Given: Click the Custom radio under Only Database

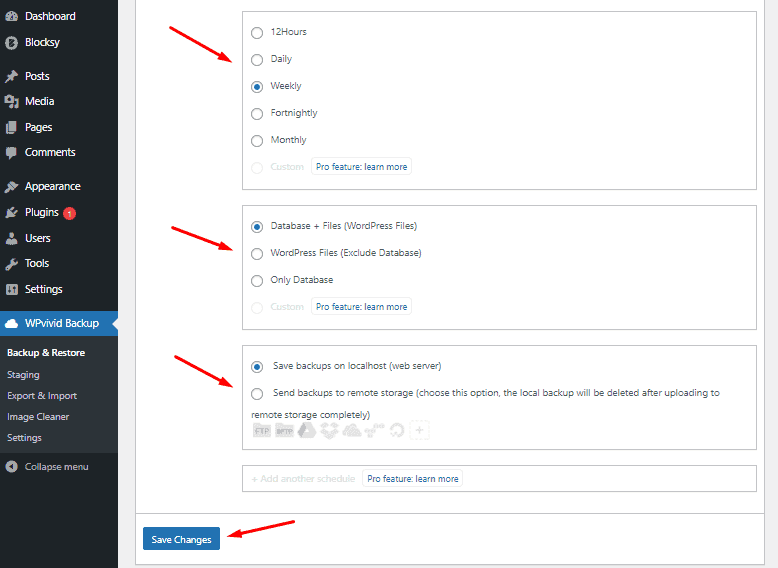Looking at the screenshot, I should pos(257,308).
